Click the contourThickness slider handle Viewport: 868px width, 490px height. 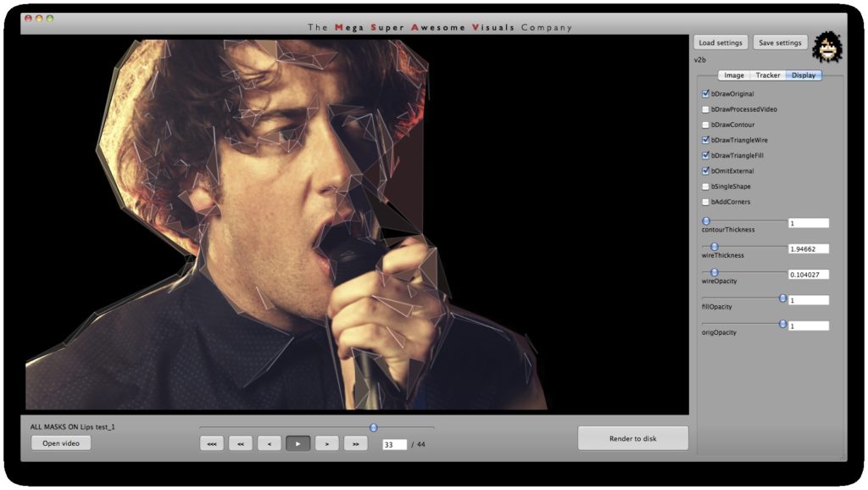click(706, 221)
